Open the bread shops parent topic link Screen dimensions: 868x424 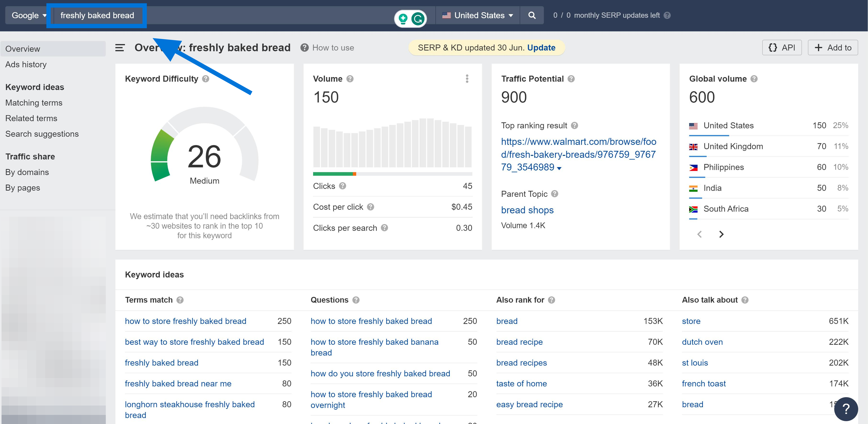pos(527,210)
